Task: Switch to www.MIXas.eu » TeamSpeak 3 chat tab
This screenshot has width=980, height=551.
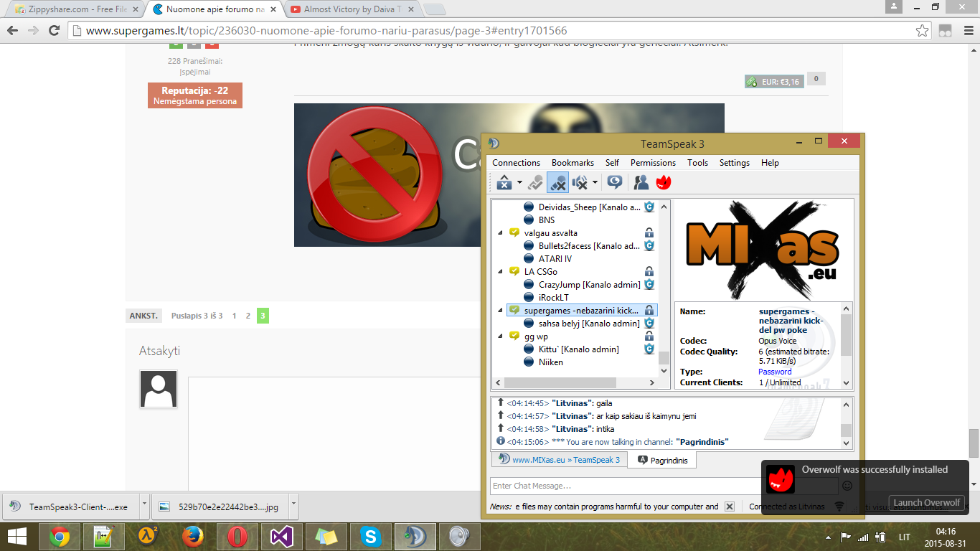Action: tap(559, 459)
